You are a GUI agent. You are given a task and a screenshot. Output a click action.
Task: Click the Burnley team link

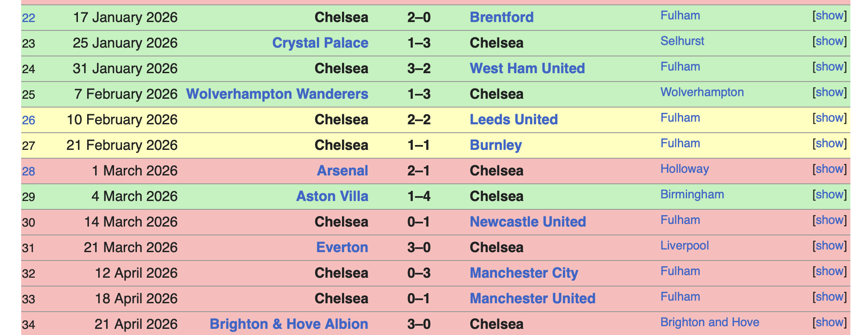coord(496,145)
